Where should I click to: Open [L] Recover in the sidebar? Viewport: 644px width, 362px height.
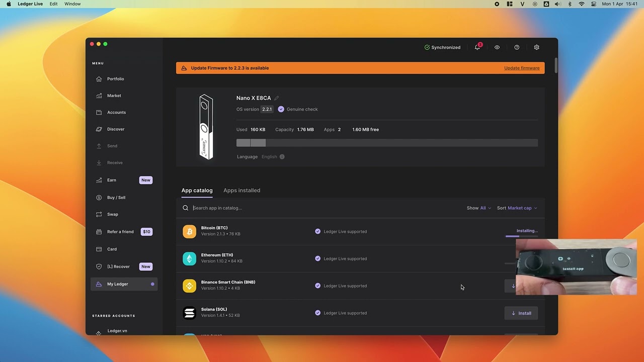click(124, 266)
